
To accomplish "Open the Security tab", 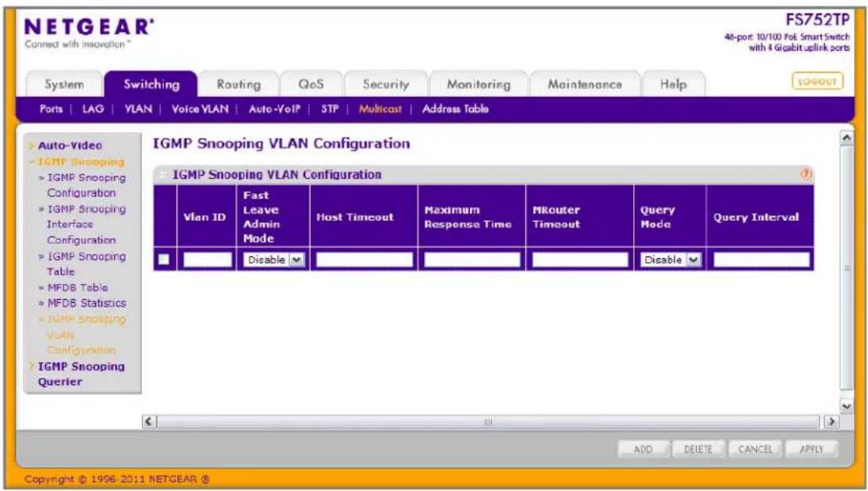I will pos(386,84).
